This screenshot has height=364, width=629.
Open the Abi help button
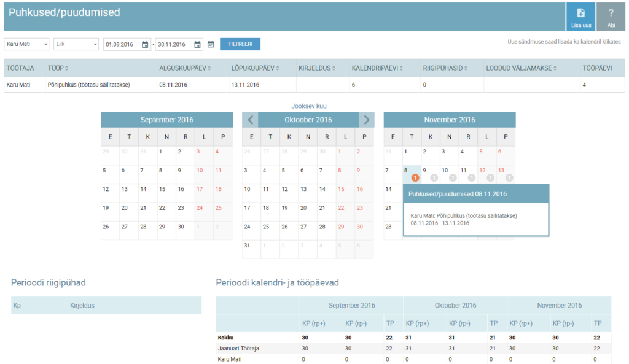pos(611,14)
